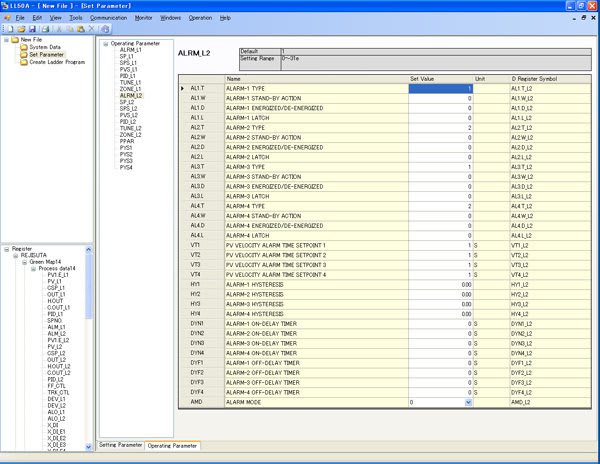600x464 pixels.
Task: Click the Set Value cell for ALARM-2 TYPE
Action: (x=441, y=128)
